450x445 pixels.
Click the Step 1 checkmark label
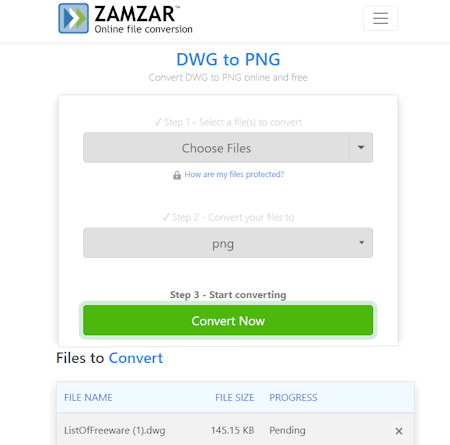click(228, 122)
